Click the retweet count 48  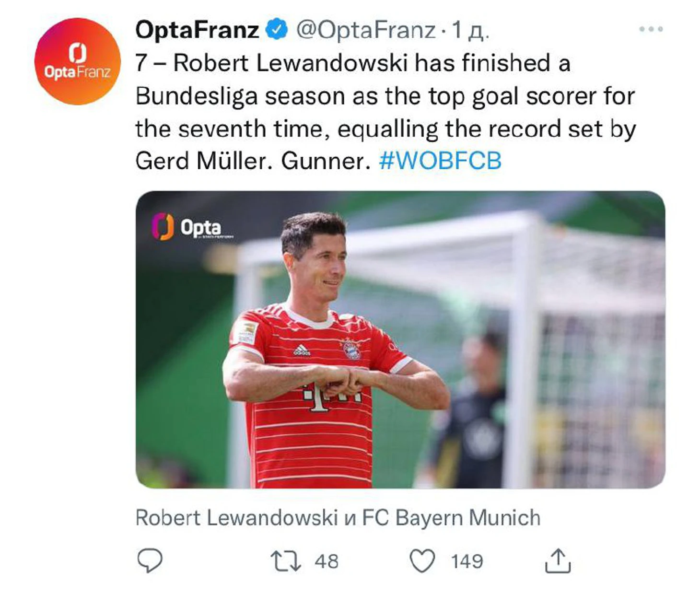327,561
